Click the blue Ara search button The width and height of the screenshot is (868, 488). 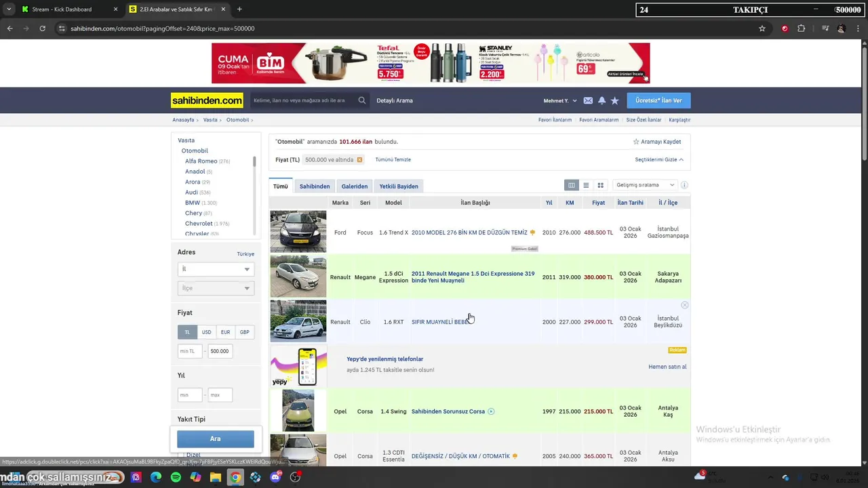[216, 439]
